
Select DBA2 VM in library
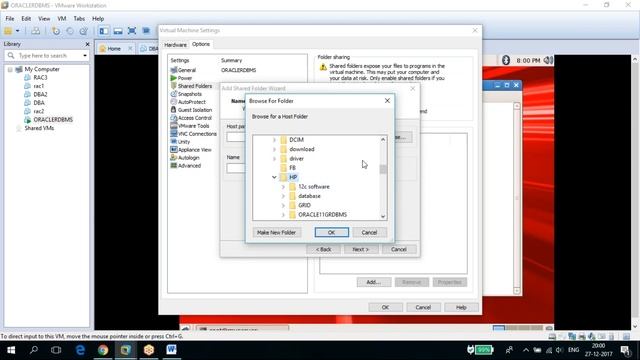coord(40,94)
